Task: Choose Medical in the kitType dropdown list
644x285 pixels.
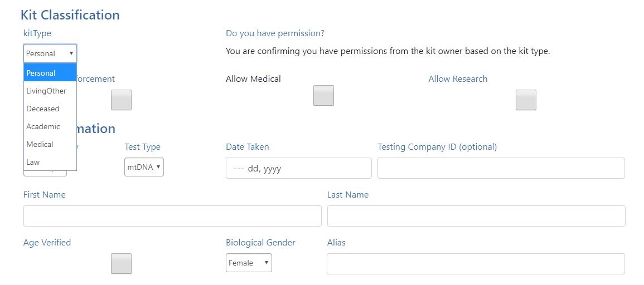Action: pyautogui.click(x=50, y=144)
